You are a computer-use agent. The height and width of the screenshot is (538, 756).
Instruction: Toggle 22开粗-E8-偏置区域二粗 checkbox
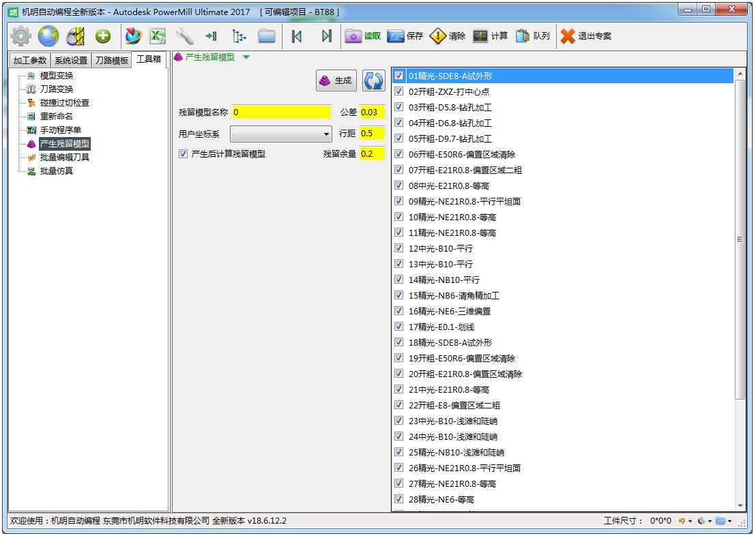[x=398, y=405]
